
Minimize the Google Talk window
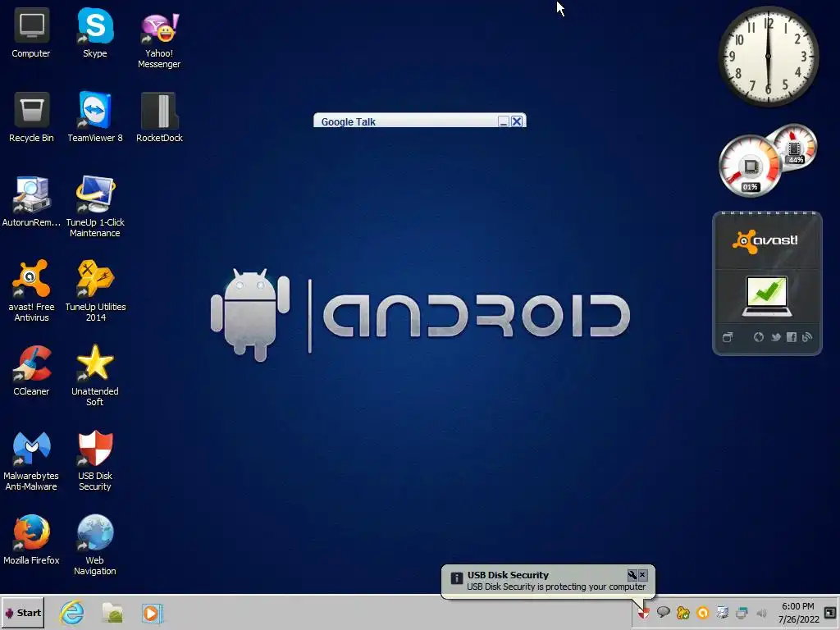coord(503,121)
